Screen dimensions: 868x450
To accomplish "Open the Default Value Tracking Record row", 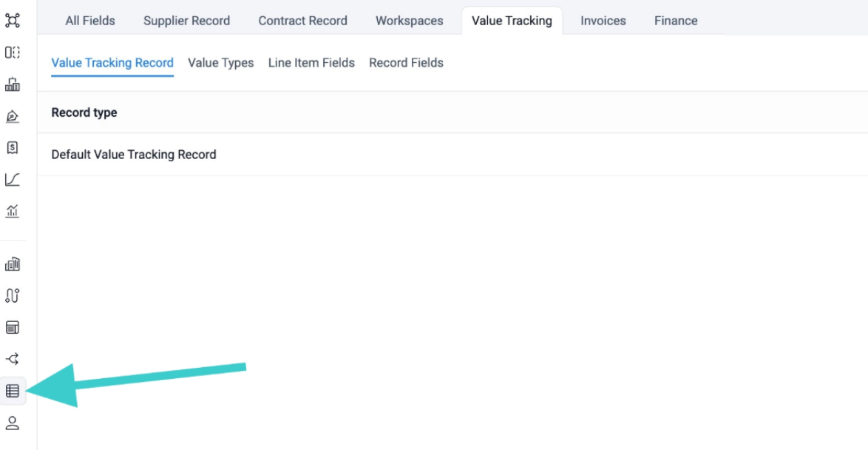I will tap(134, 155).
